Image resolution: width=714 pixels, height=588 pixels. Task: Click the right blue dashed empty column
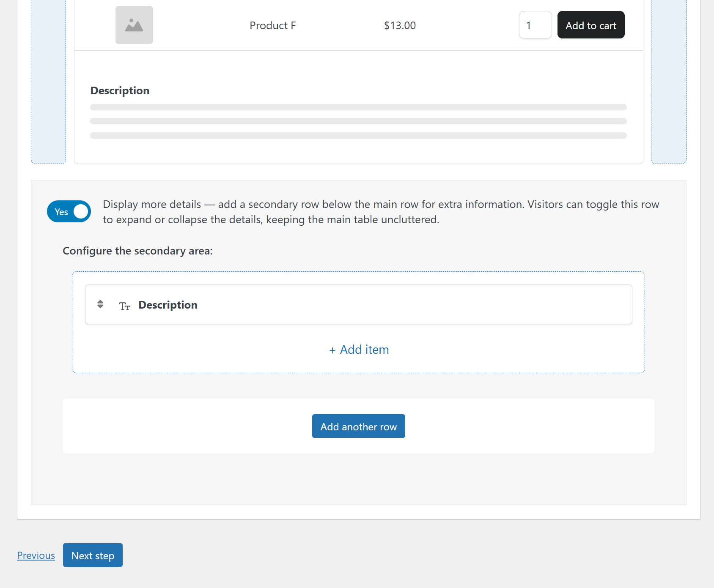coord(668,85)
